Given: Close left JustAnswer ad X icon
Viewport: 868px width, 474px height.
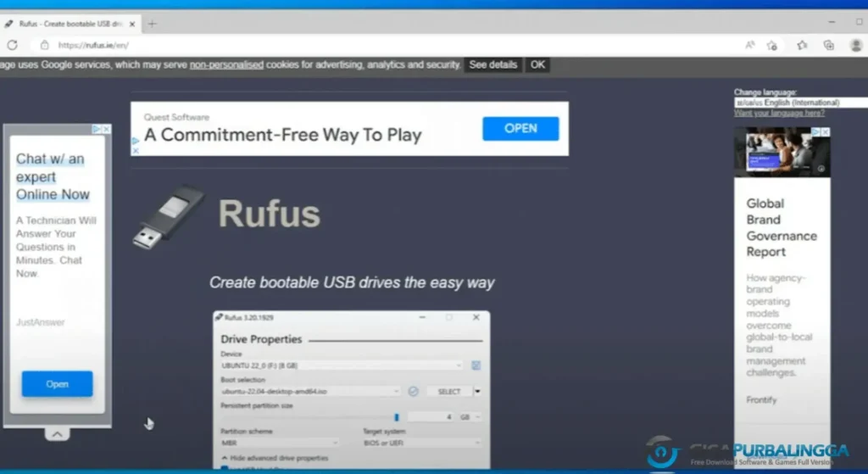Looking at the screenshot, I should 107,129.
